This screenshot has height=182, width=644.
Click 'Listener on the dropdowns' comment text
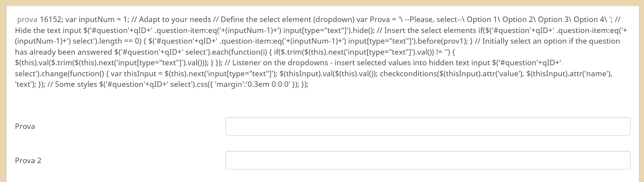280,63
